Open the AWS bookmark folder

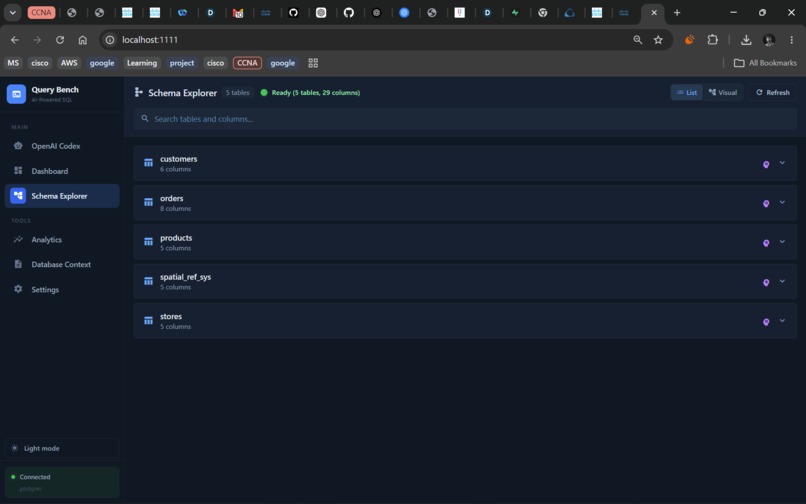point(69,63)
